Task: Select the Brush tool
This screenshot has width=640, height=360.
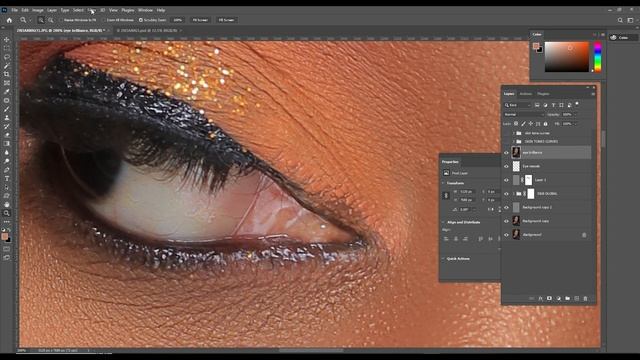Action: click(x=7, y=109)
